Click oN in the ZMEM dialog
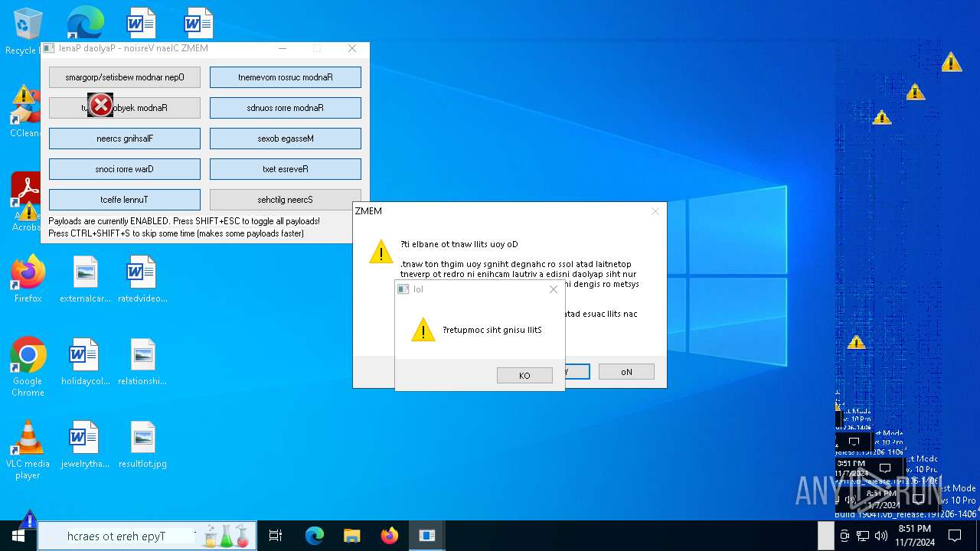Viewport: 980px width, 551px height. point(626,372)
